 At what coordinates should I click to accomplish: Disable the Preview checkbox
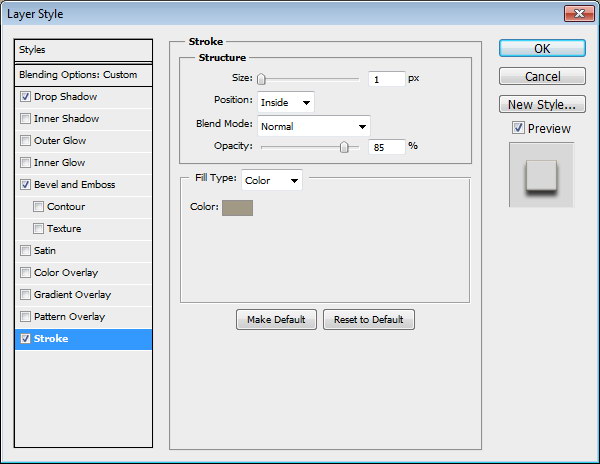[517, 128]
